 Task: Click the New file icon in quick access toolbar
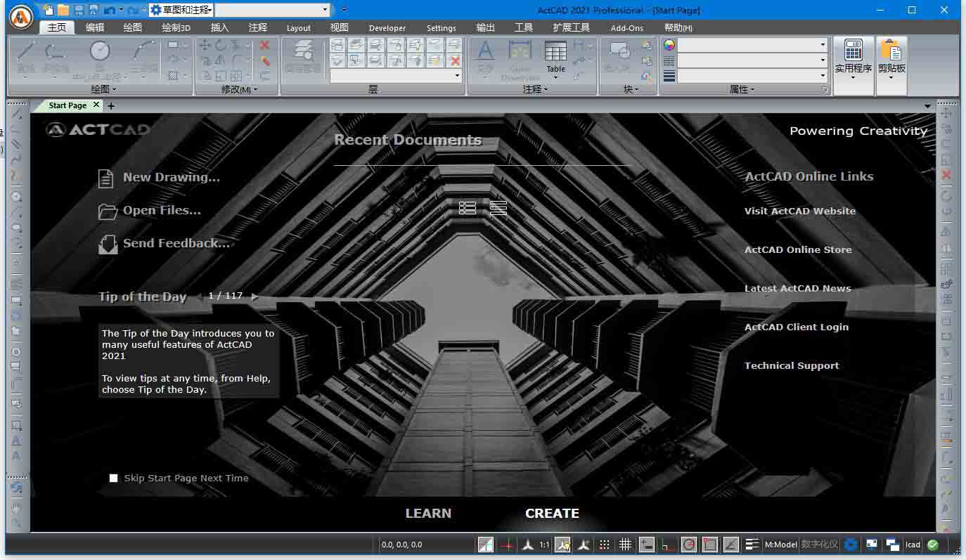(48, 10)
